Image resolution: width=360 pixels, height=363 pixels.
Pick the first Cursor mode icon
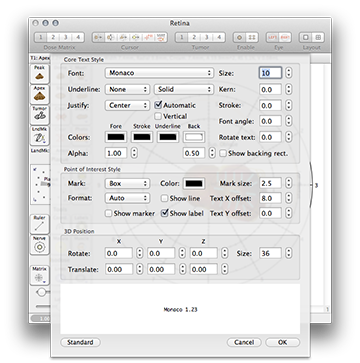(x=98, y=37)
